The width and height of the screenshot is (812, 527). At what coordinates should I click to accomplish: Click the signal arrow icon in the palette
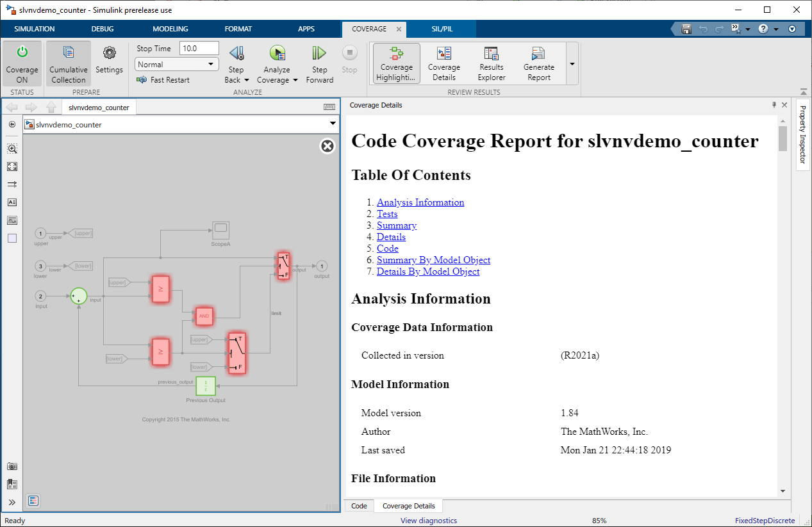(x=12, y=184)
